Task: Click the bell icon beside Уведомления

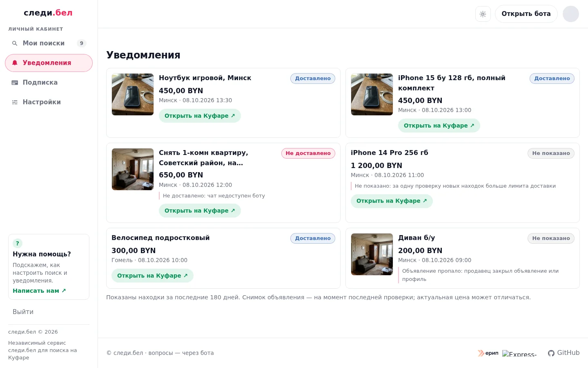Action: (15, 63)
